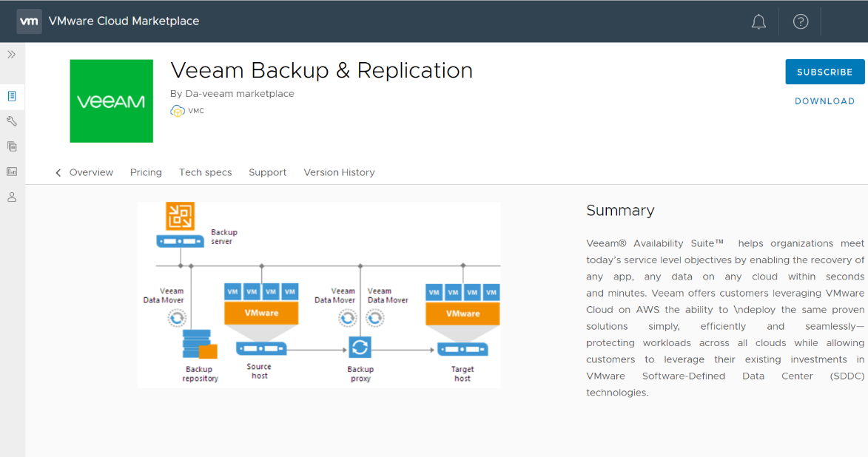Open the Support tab

tap(267, 172)
